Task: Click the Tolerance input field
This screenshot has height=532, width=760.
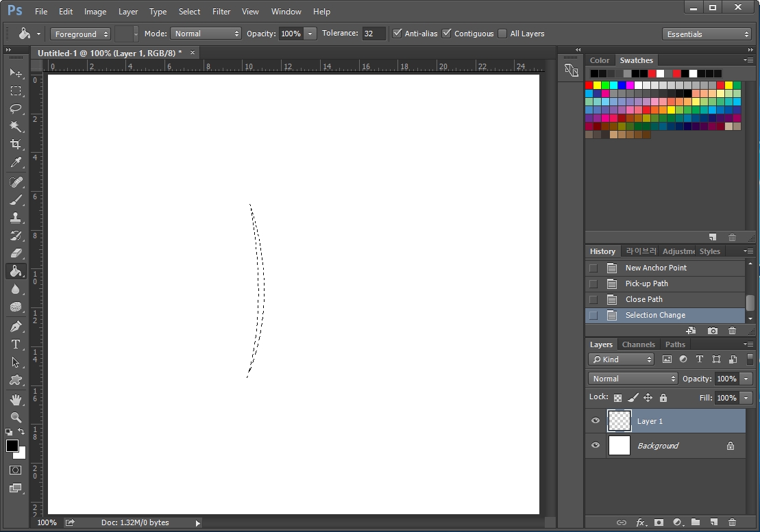Action: tap(373, 34)
